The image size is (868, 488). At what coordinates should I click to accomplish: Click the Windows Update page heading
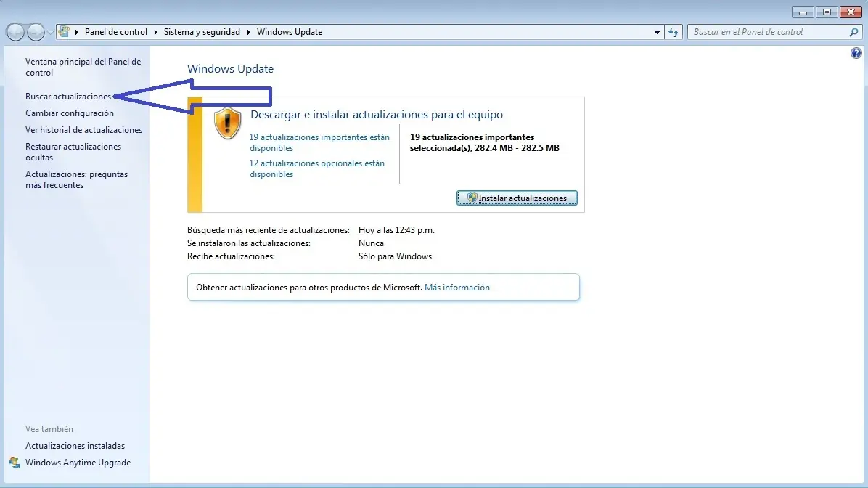230,69
